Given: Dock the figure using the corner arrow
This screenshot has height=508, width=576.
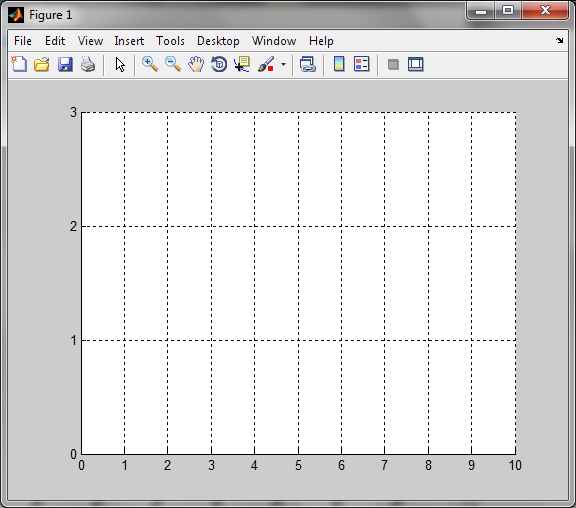Looking at the screenshot, I should [559, 40].
